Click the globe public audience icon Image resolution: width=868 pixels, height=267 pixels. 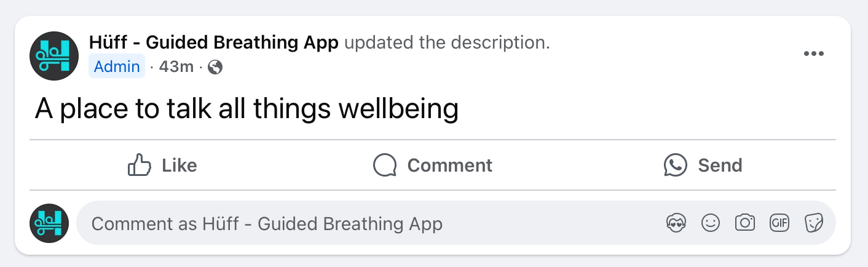215,66
